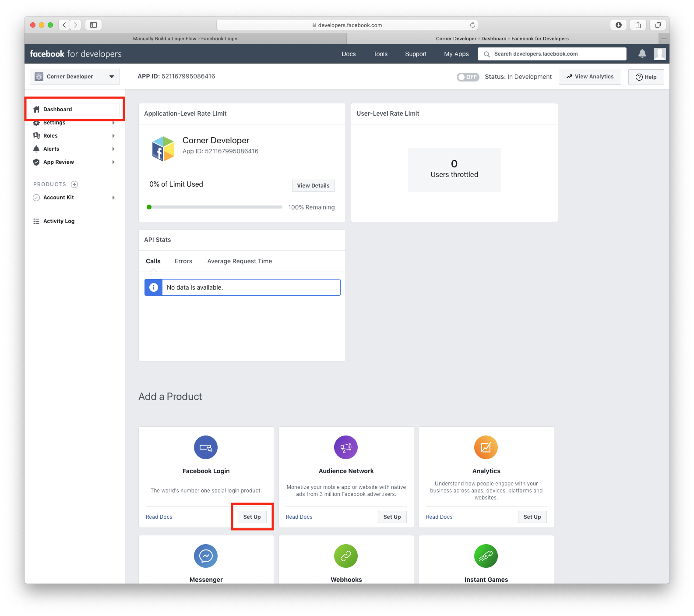The height and width of the screenshot is (616, 694).
Task: Click the View Details button
Action: (314, 186)
